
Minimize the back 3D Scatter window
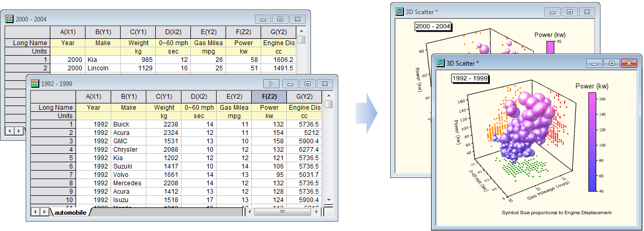(553, 11)
